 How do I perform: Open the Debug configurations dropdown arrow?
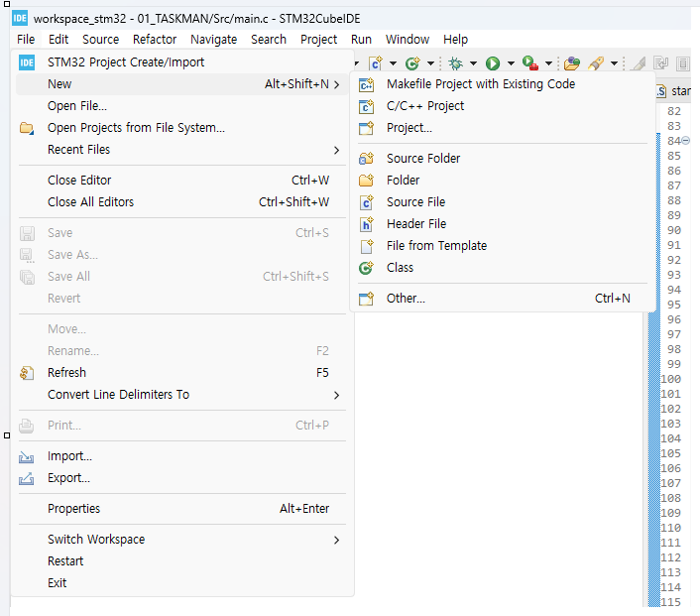point(473,63)
